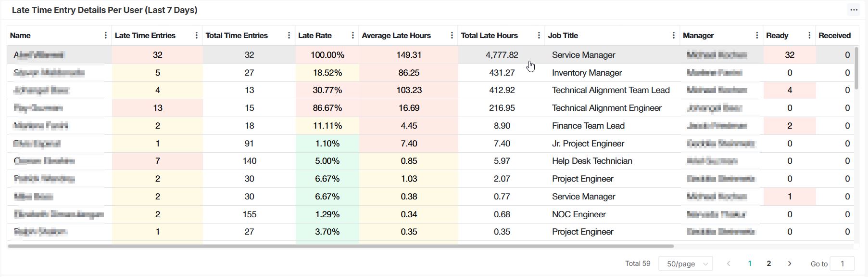Select page 1 in pagination
Screen dimensions: 868x277
click(749, 264)
